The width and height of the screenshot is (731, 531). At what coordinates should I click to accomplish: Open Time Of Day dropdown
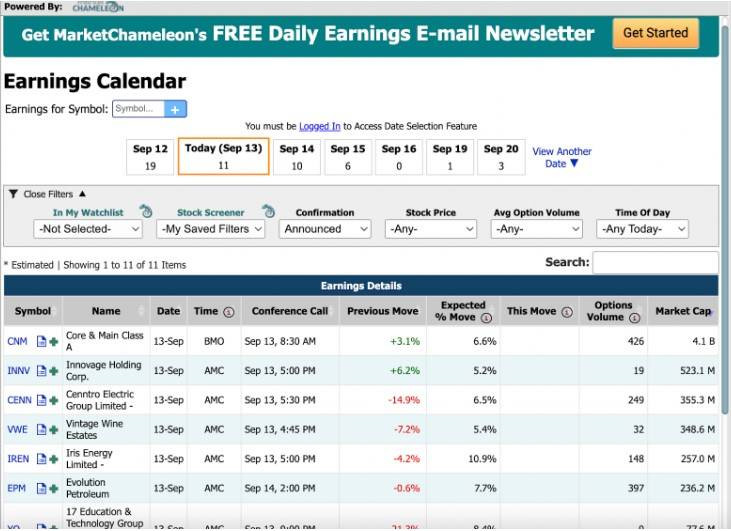[642, 229]
